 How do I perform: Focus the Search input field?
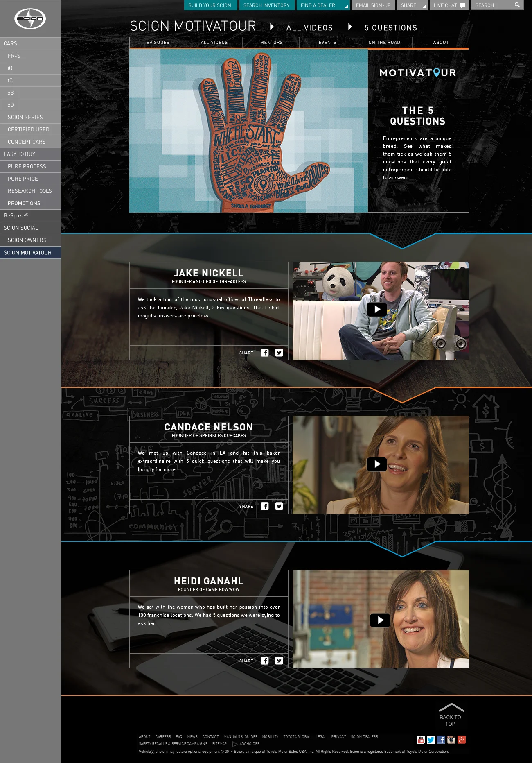coord(493,5)
